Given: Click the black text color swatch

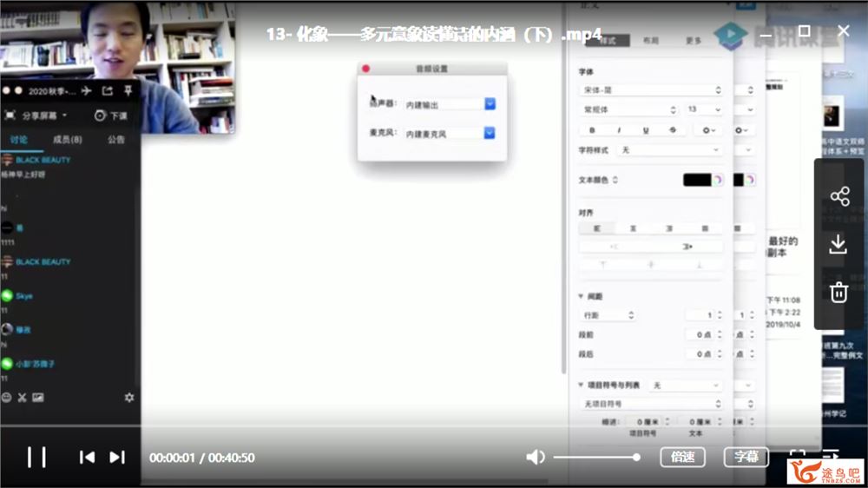Looking at the screenshot, I should click(x=697, y=180).
